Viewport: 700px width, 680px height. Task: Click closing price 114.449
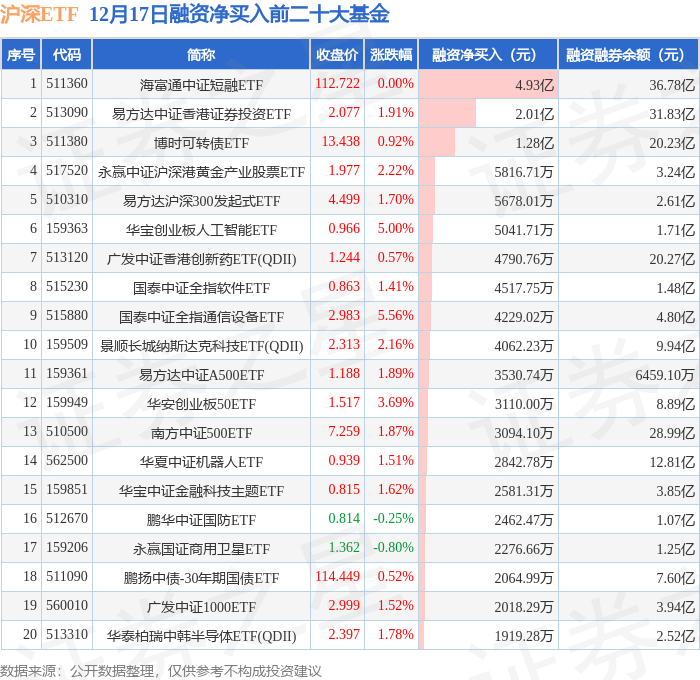(x=337, y=577)
